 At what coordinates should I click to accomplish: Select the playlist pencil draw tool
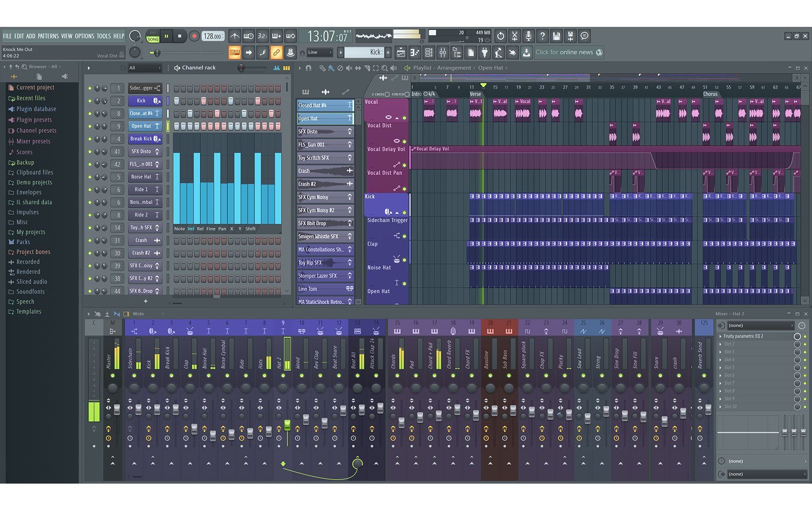(x=322, y=68)
